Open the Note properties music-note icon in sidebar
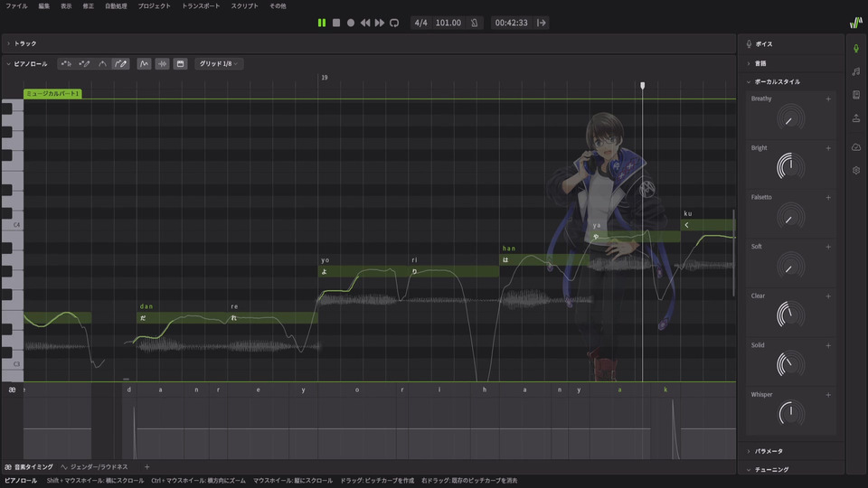Viewport: 868px width, 488px height. pos(856,71)
